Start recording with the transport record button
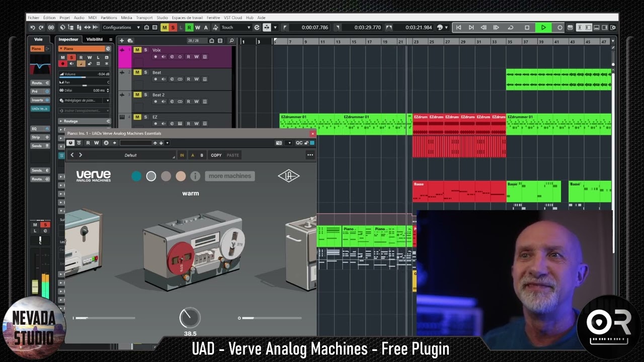The width and height of the screenshot is (644, 362). (x=559, y=28)
